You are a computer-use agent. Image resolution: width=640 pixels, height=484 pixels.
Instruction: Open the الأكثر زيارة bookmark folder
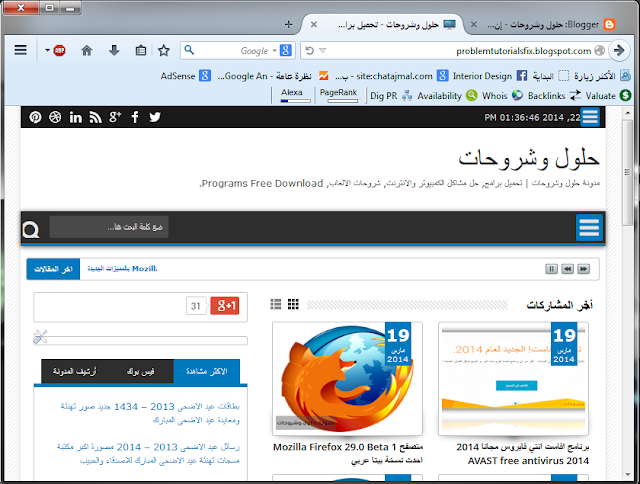602,76
